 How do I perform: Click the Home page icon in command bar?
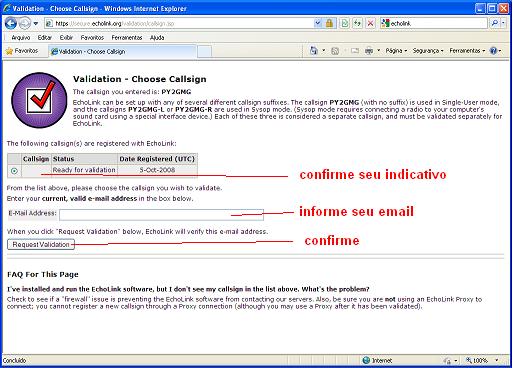point(314,51)
